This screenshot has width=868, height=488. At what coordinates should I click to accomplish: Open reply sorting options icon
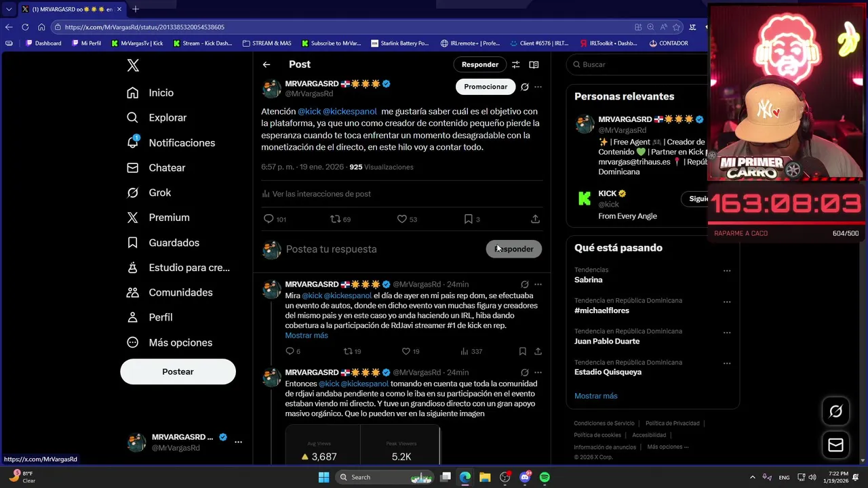coord(515,64)
